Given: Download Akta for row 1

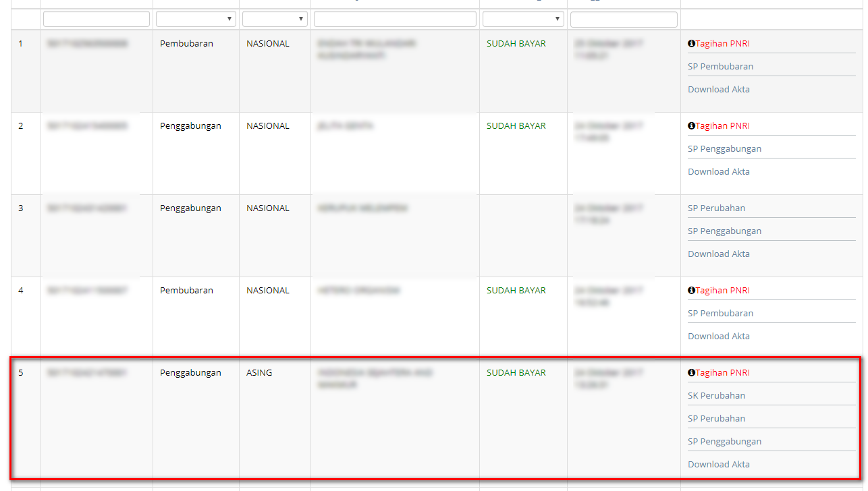Looking at the screenshot, I should pyautogui.click(x=718, y=90).
